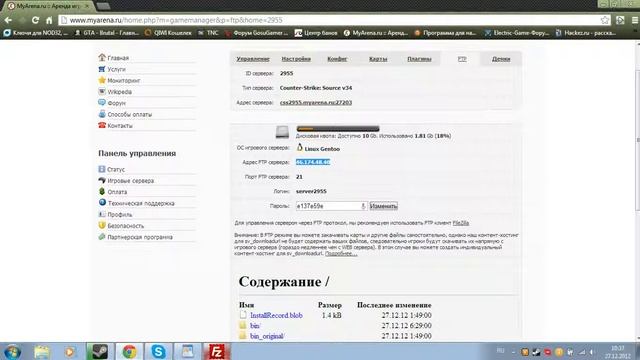Reload the page with the refresh icon
The height and width of the screenshot is (360, 640).
[35, 20]
